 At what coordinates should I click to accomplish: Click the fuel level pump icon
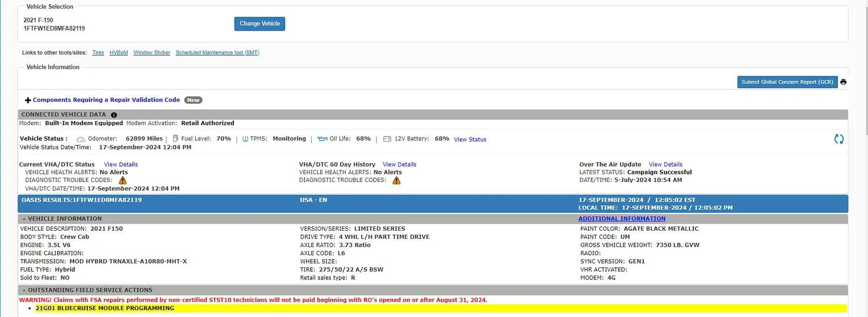point(175,138)
